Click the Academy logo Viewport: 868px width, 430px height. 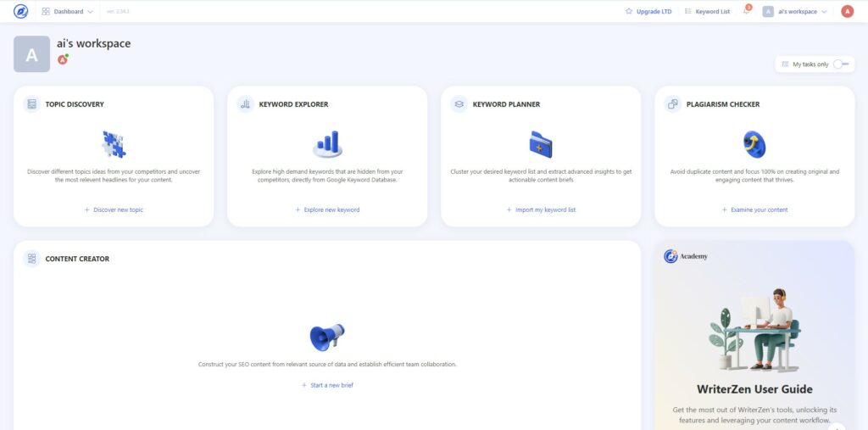pyautogui.click(x=685, y=256)
